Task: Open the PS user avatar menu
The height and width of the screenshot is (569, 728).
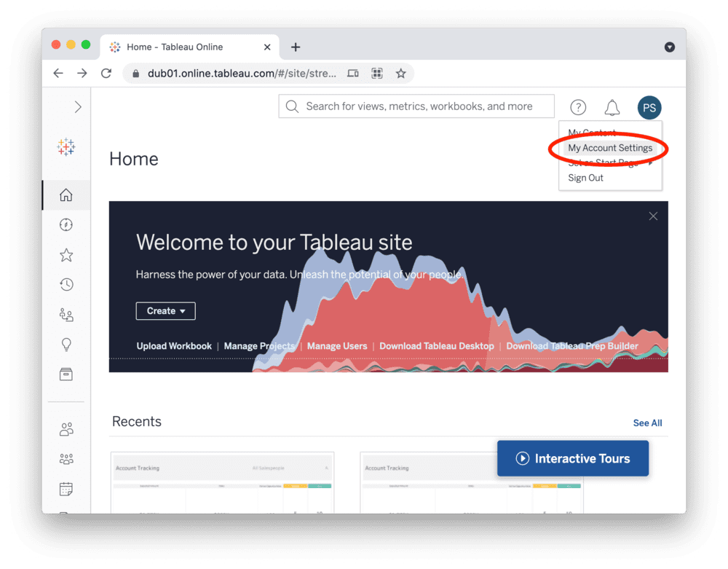Action: pos(649,108)
